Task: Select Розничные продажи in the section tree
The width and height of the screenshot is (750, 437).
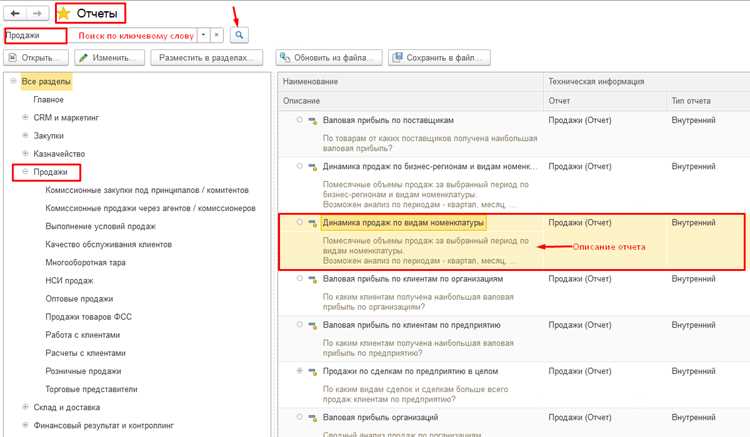Action: [83, 371]
